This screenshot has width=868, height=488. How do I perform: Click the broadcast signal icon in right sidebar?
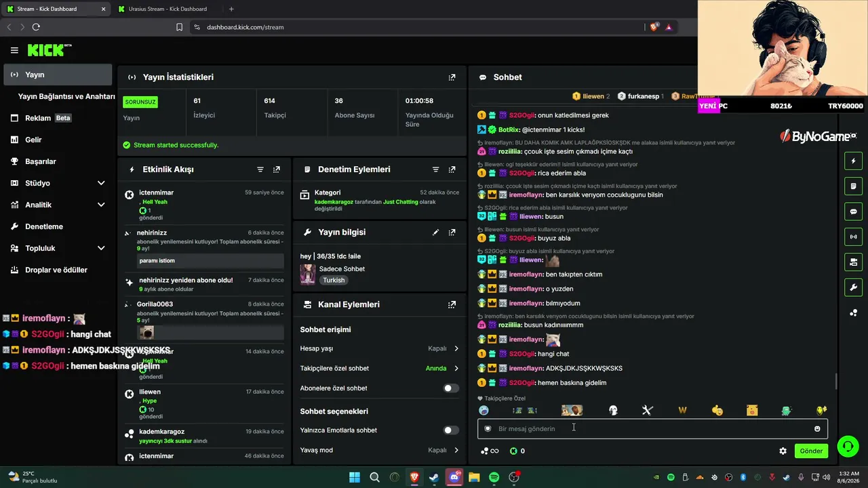tap(854, 237)
